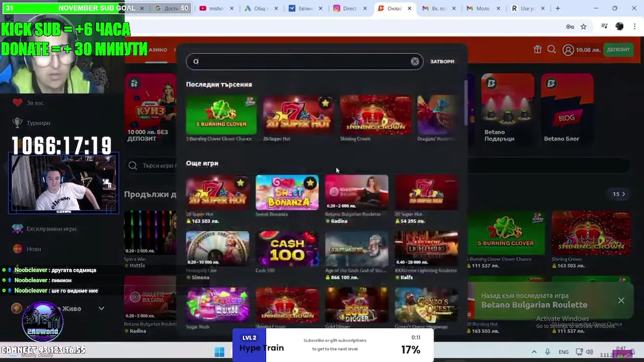Open the browser profile avatar icon

(x=619, y=27)
